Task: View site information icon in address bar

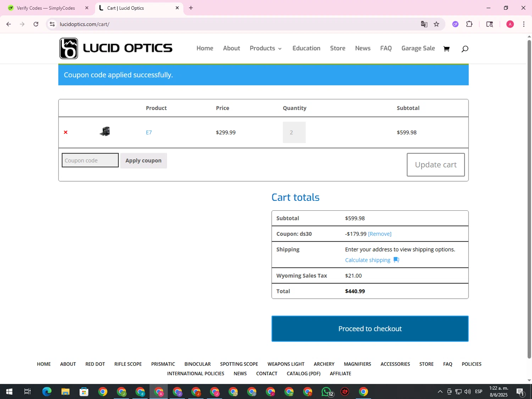Action: coord(52,24)
